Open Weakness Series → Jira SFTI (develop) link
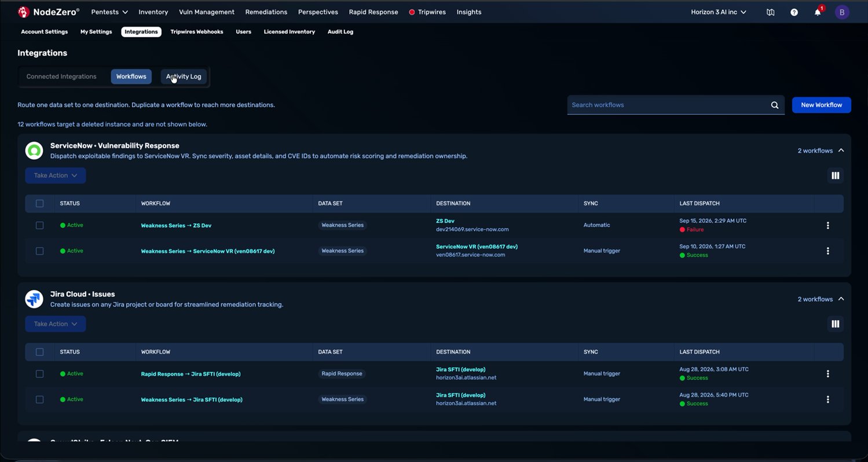Viewport: 868px width, 462px height. (192, 399)
